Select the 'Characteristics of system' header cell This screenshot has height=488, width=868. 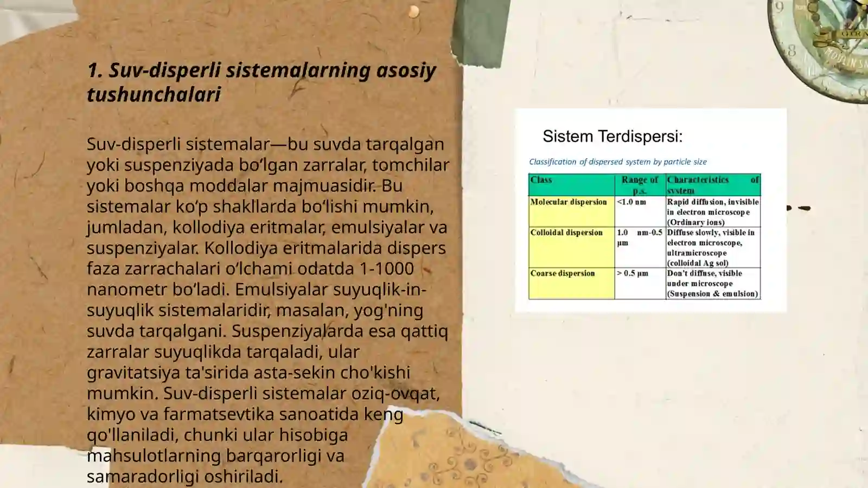pyautogui.click(x=713, y=185)
